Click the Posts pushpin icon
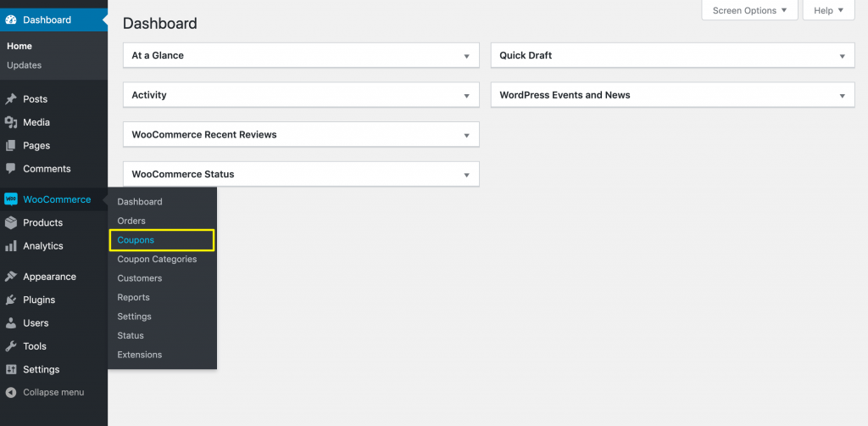 [11, 99]
